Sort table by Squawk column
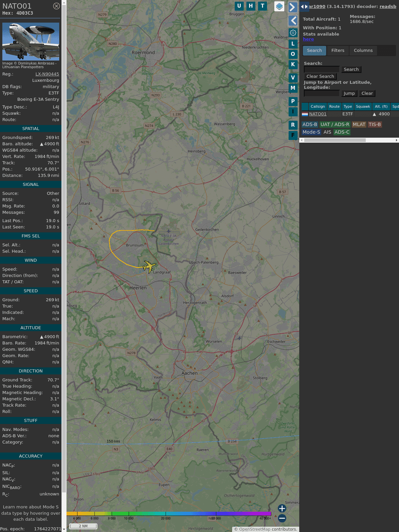399x532 pixels. click(363, 106)
